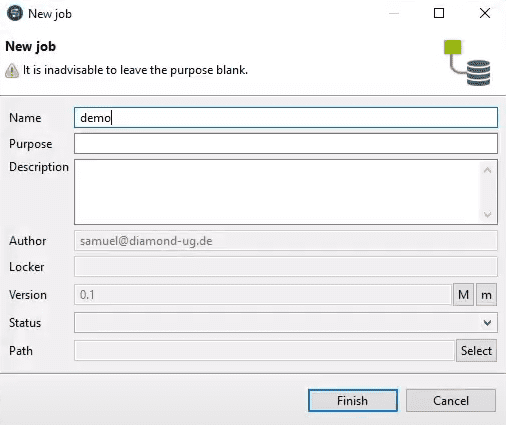The height and width of the screenshot is (425, 506).
Task: Click inside the Description text area
Action: (x=277, y=192)
